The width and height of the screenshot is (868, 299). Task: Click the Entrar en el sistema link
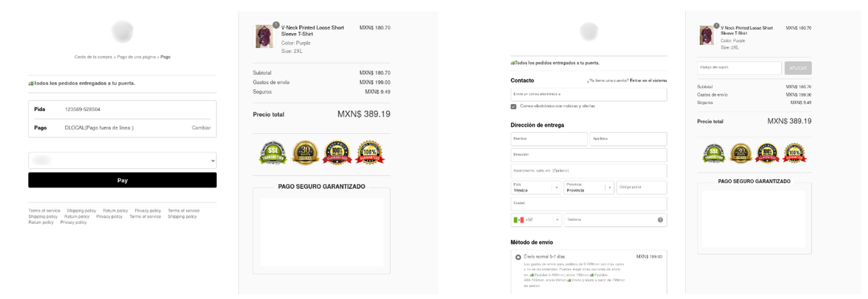click(x=648, y=80)
